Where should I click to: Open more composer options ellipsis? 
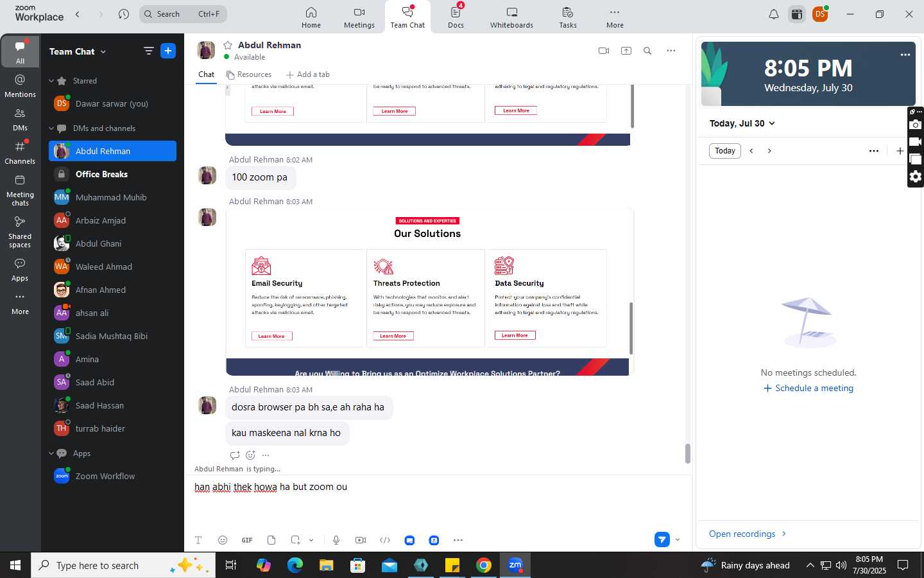click(458, 540)
